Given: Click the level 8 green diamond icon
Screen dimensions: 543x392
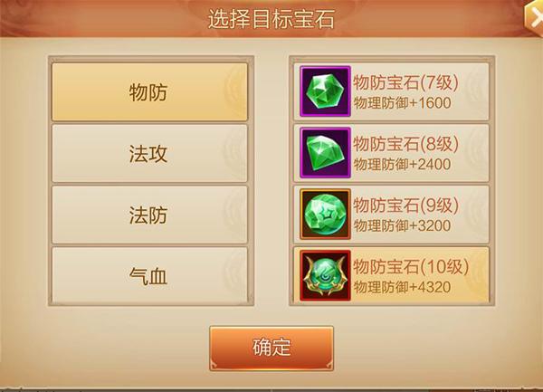Looking at the screenshot, I should (x=325, y=153).
